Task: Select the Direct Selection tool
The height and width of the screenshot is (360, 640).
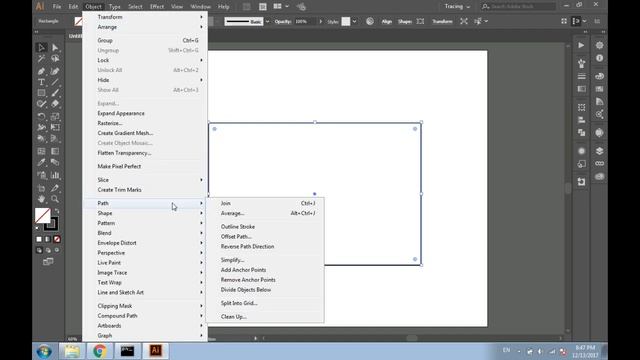Action: click(55, 48)
